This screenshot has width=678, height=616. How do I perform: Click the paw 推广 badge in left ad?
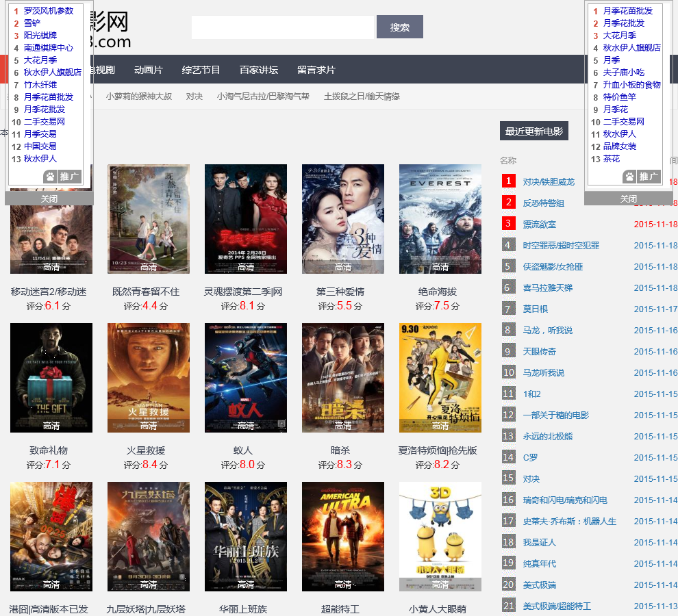(x=62, y=177)
